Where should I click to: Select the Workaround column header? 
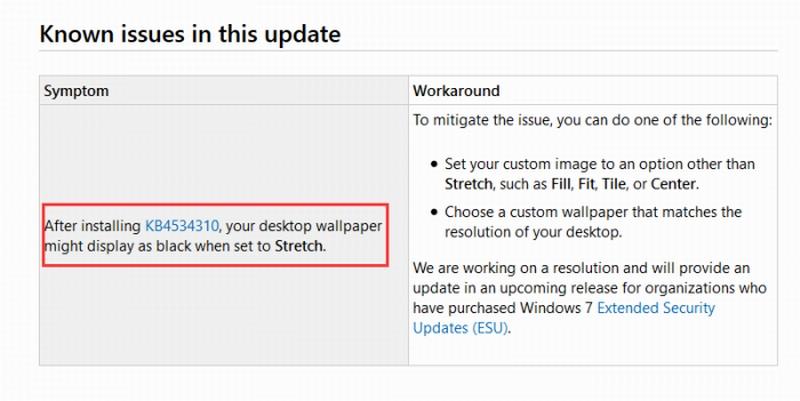[x=456, y=91]
